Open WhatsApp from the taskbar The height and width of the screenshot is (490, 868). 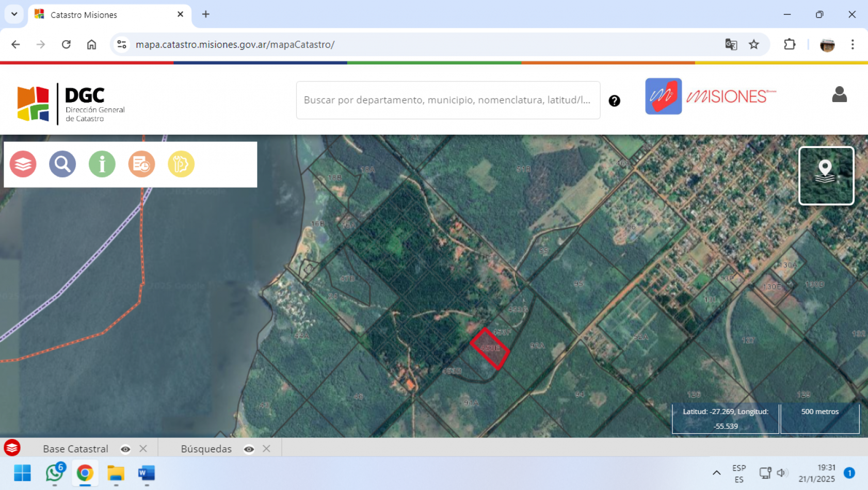click(x=55, y=472)
